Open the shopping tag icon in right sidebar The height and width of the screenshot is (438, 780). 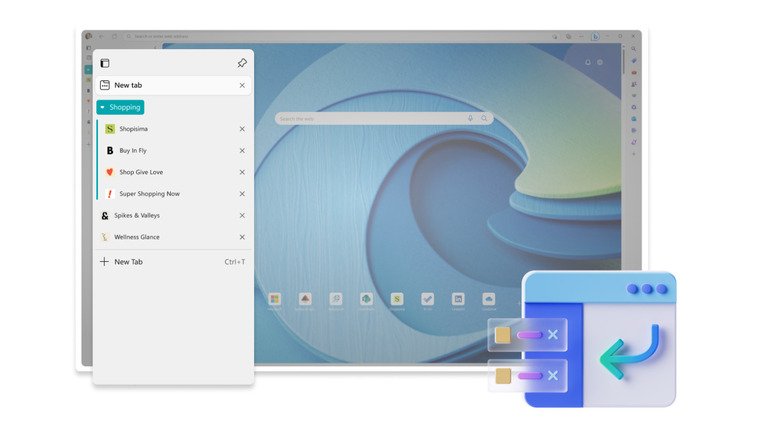point(634,60)
